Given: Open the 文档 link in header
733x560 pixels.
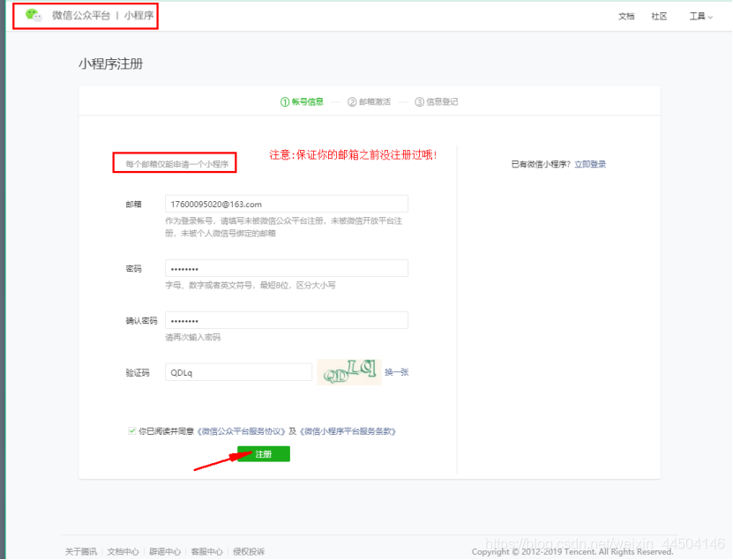Looking at the screenshot, I should (626, 17).
